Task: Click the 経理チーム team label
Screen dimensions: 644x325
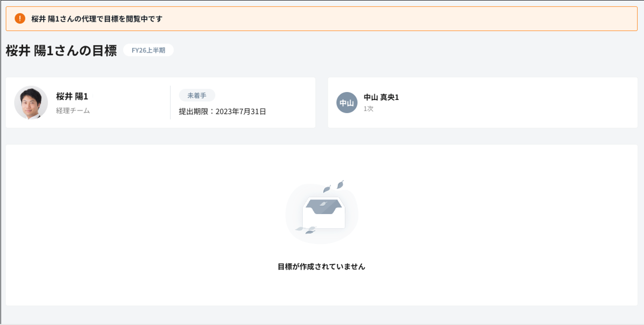Action: pyautogui.click(x=73, y=110)
